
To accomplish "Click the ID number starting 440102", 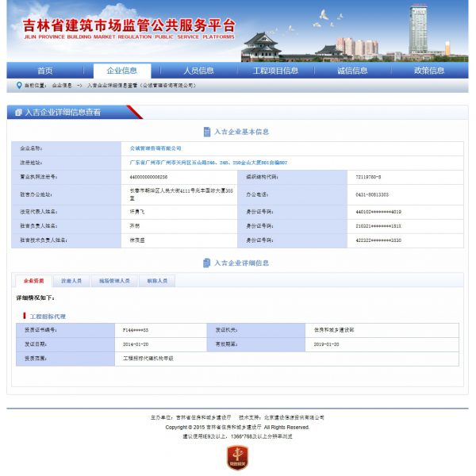I will click(x=378, y=212).
